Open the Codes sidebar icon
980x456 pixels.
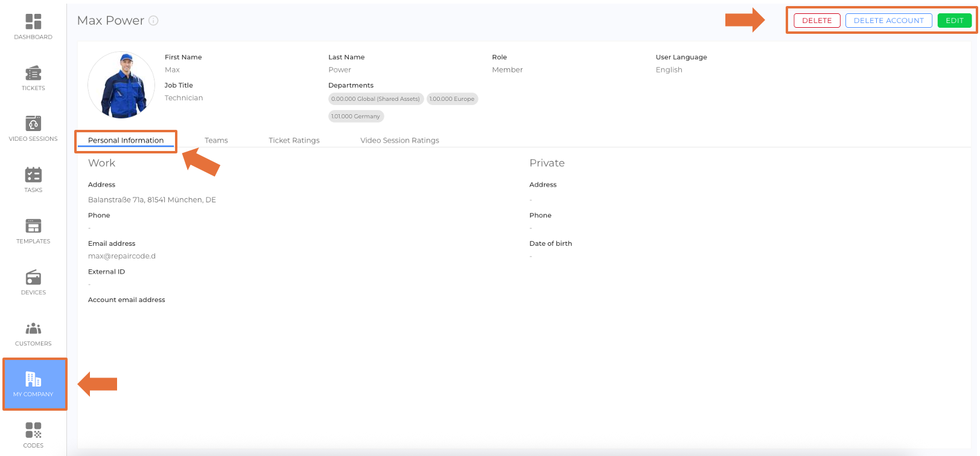tap(33, 435)
